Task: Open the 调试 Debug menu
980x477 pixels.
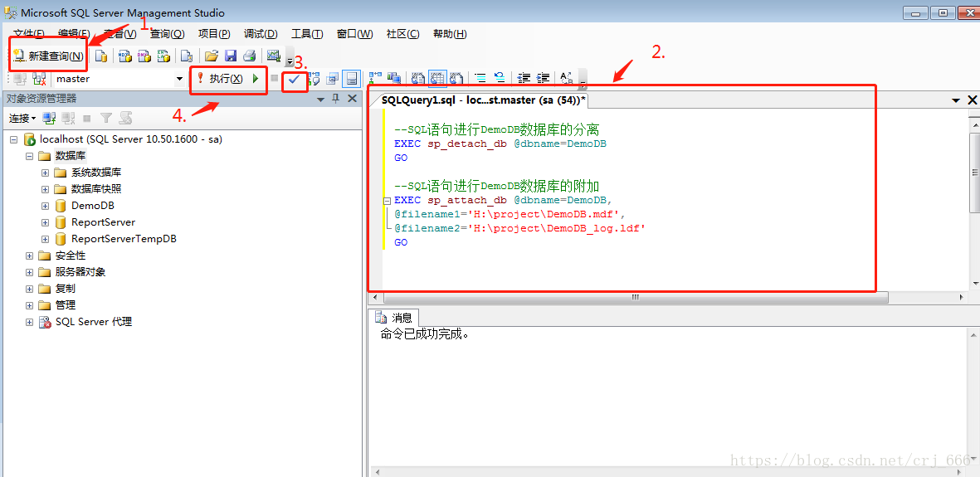Action: point(261,34)
